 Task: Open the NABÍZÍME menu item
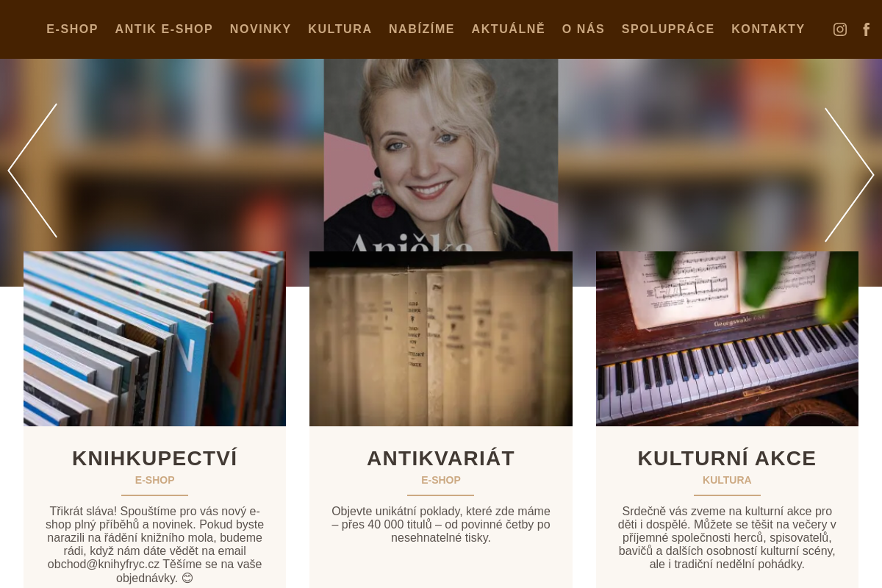pyautogui.click(x=421, y=29)
